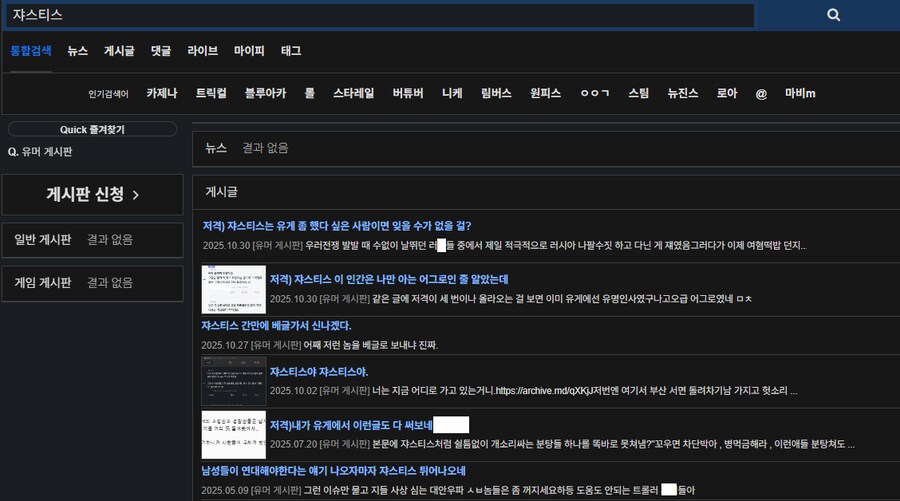
Task: Click popular keyword 블루아카
Action: point(265,93)
